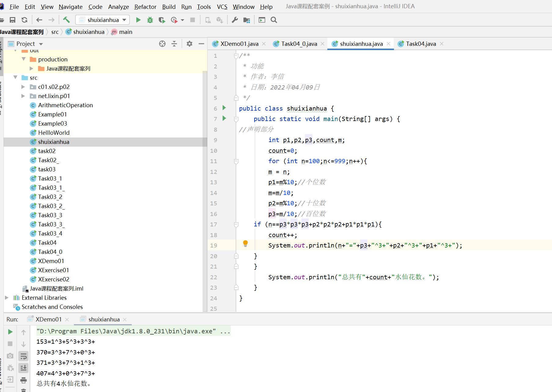Start debugging with the bug icon
This screenshot has width=552, height=392.
[150, 20]
